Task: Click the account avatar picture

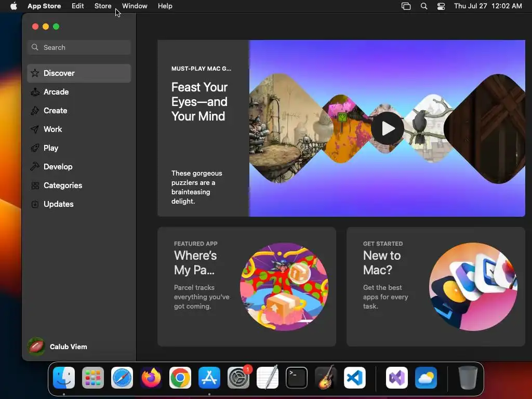Action: point(36,347)
